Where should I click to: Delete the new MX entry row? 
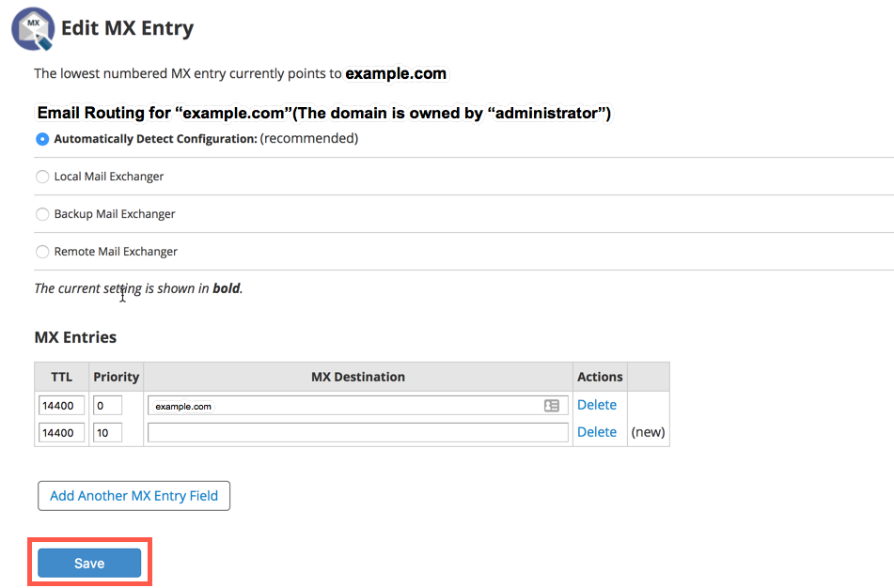click(597, 432)
